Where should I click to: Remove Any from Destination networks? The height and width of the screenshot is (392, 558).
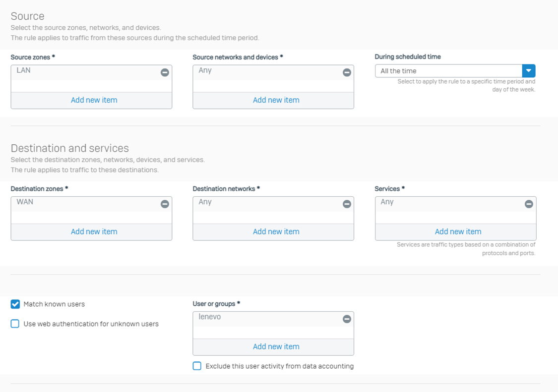click(347, 204)
